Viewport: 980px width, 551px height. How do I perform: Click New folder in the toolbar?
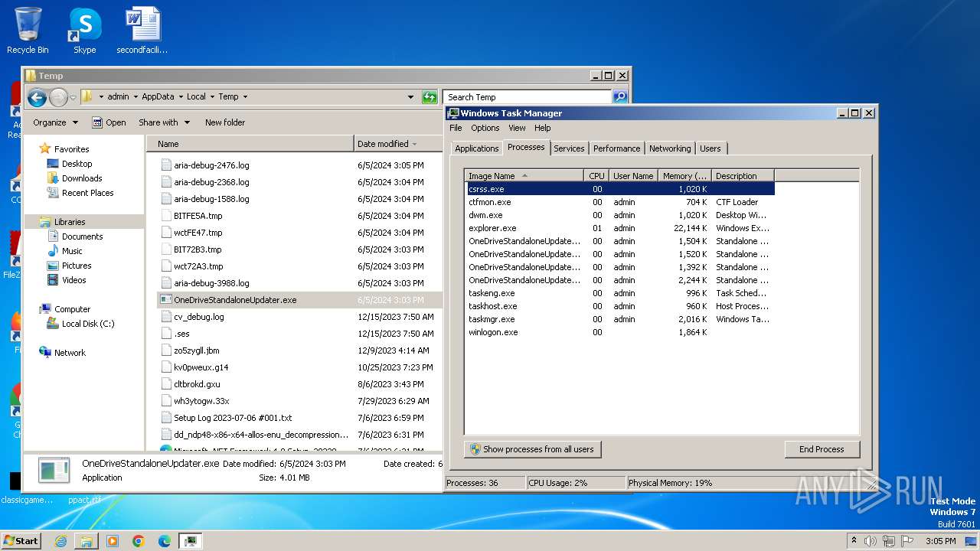(225, 122)
